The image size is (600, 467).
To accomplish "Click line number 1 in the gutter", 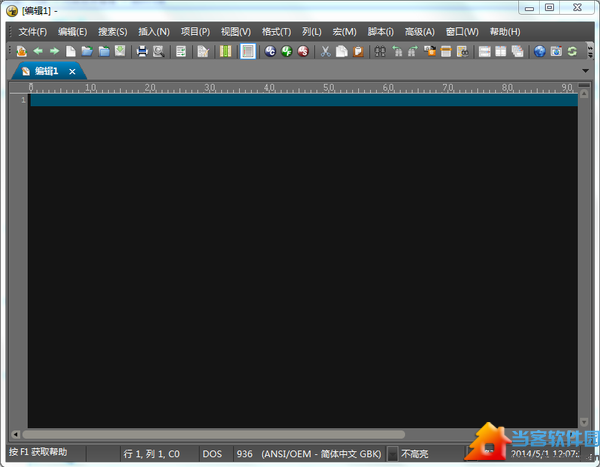I will point(23,100).
